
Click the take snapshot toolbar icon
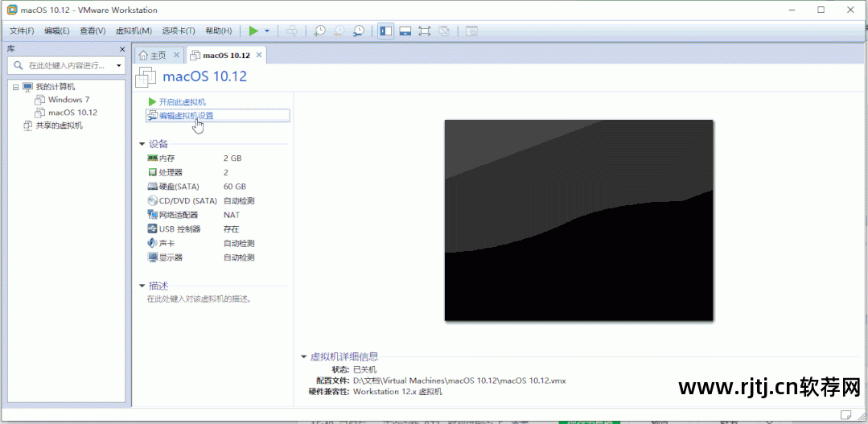(x=319, y=31)
